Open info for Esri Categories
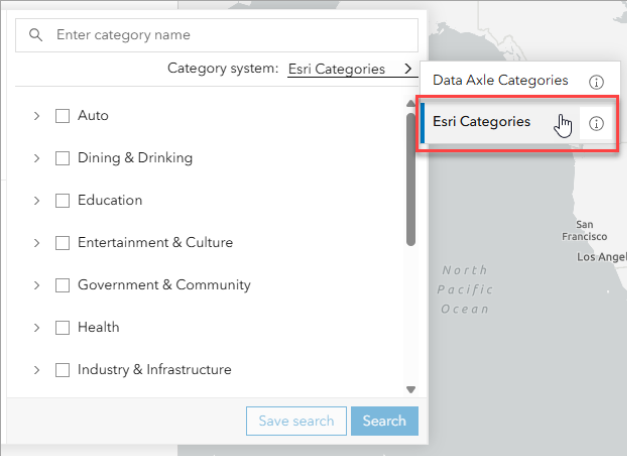The height and width of the screenshot is (456, 627). click(x=596, y=123)
